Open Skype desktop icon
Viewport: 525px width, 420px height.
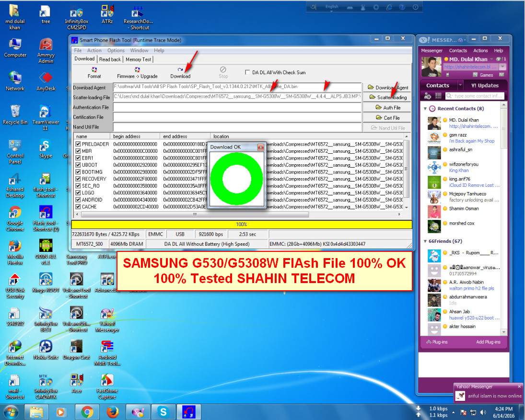tap(46, 149)
